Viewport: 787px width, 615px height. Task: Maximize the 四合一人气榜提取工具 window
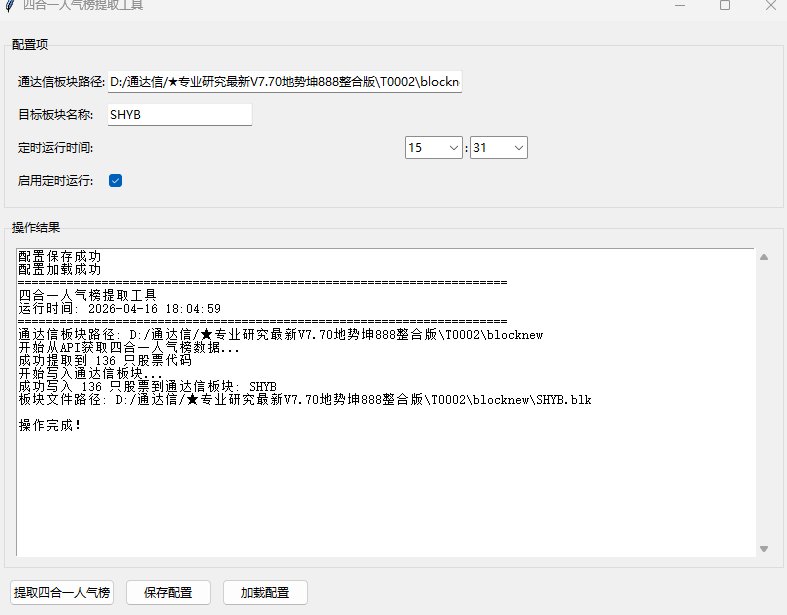pos(725,6)
